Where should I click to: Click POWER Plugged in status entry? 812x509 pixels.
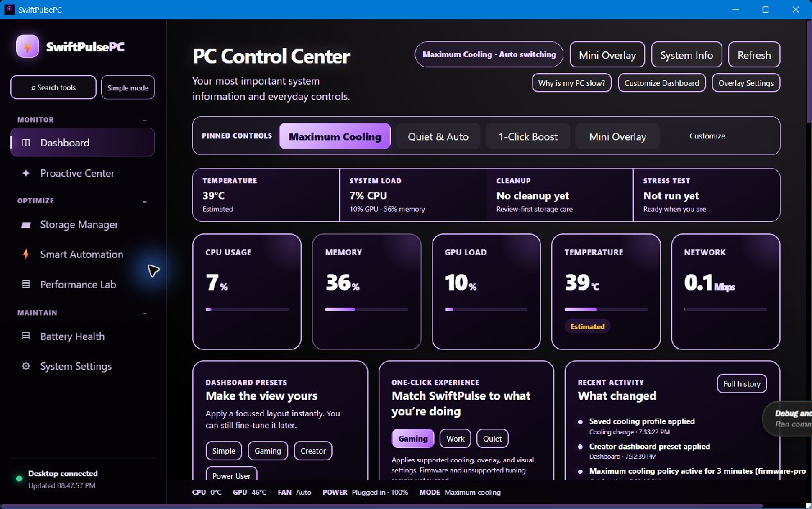365,492
